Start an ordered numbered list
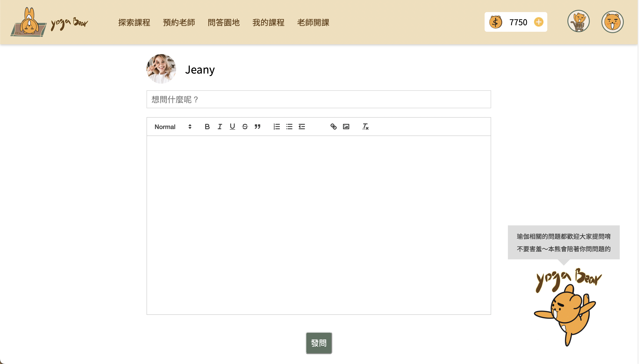The height and width of the screenshot is (364, 639). tap(277, 127)
